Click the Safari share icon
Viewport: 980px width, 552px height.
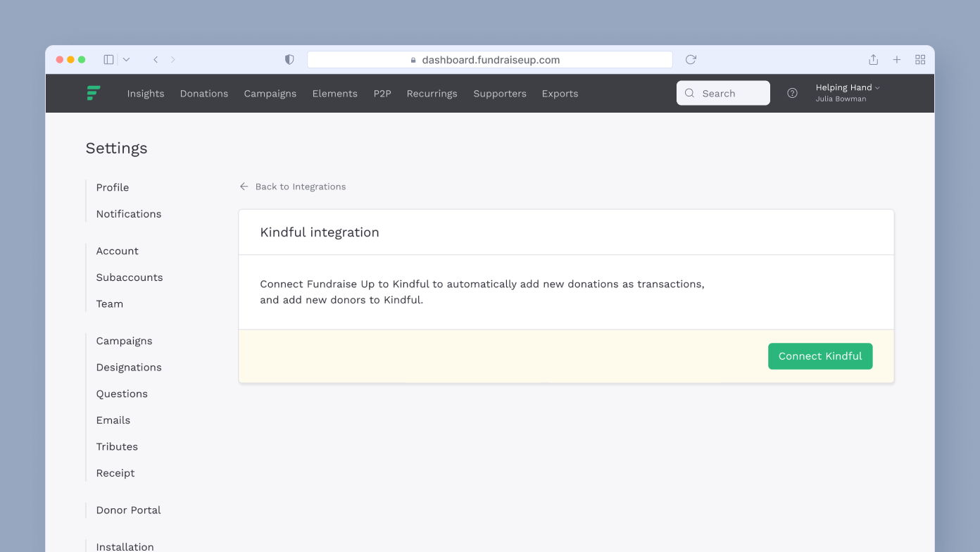pos(873,60)
